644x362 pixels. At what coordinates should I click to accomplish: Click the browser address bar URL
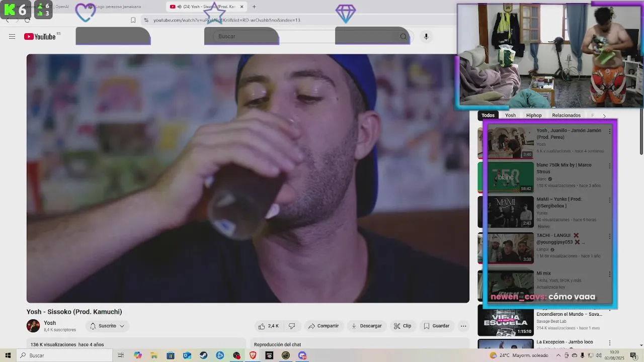pyautogui.click(x=226, y=20)
